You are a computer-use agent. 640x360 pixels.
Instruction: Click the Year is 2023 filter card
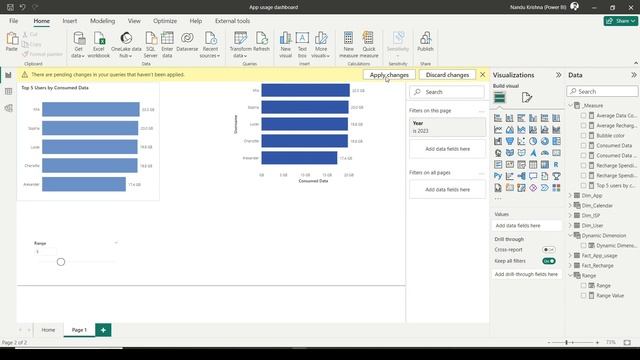tap(447, 127)
